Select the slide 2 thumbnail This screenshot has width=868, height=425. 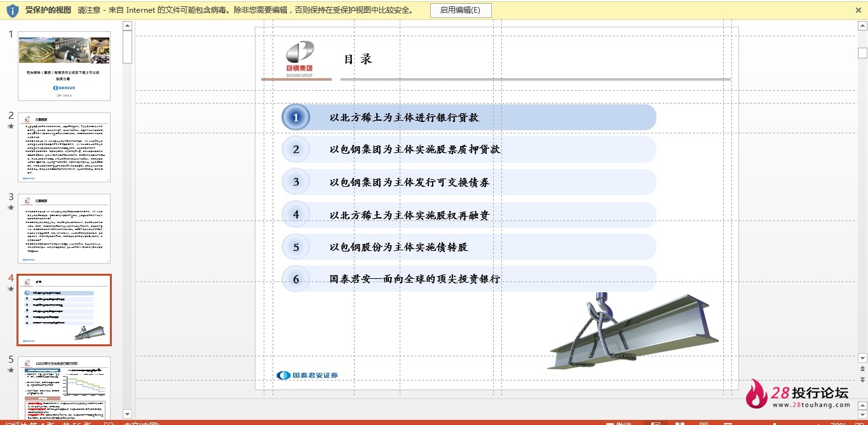64,147
